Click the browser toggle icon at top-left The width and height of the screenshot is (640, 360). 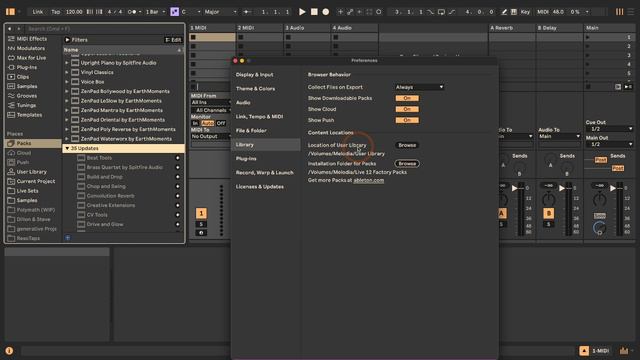10,12
